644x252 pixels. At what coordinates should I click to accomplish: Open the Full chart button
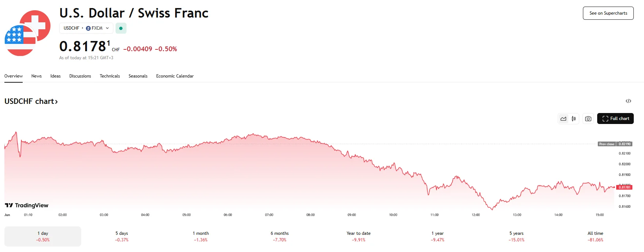pos(615,119)
